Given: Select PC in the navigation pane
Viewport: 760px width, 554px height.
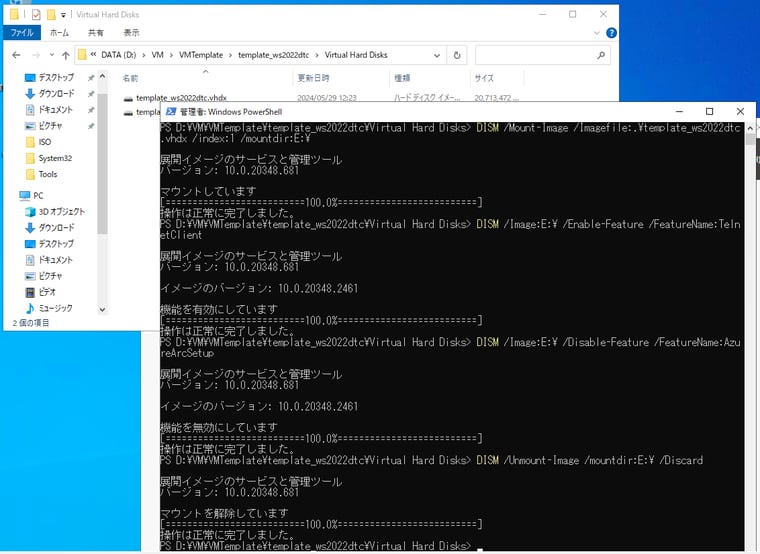Looking at the screenshot, I should tap(38, 195).
